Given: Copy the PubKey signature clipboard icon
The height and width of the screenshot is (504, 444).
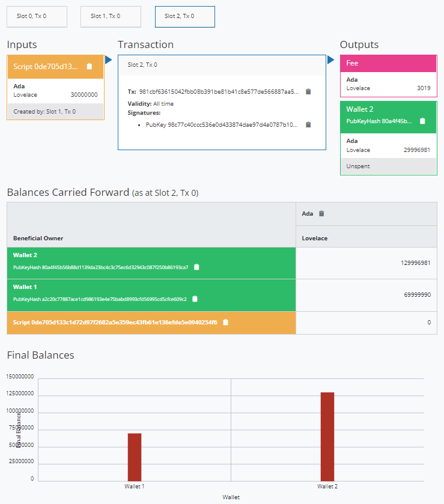Looking at the screenshot, I should coord(308,125).
